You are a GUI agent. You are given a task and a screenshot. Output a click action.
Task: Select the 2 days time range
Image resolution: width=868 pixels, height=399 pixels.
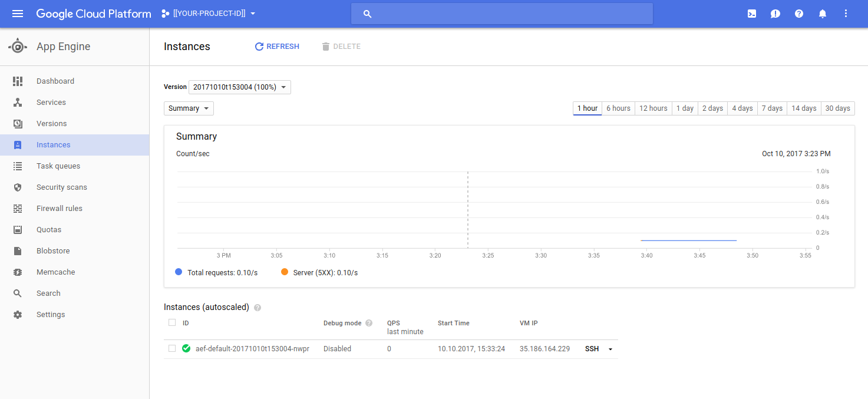coord(712,108)
